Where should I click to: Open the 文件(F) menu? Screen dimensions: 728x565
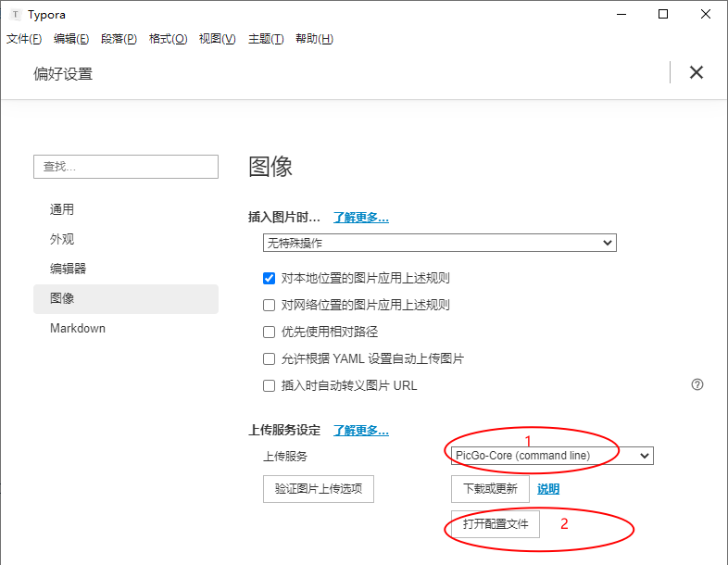tap(24, 39)
